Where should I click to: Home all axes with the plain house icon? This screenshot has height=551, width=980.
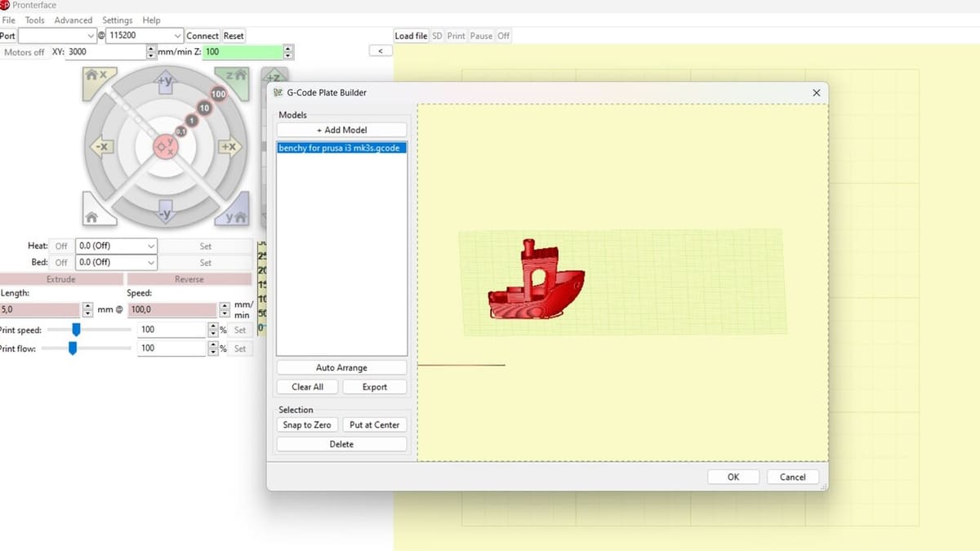tap(96, 214)
